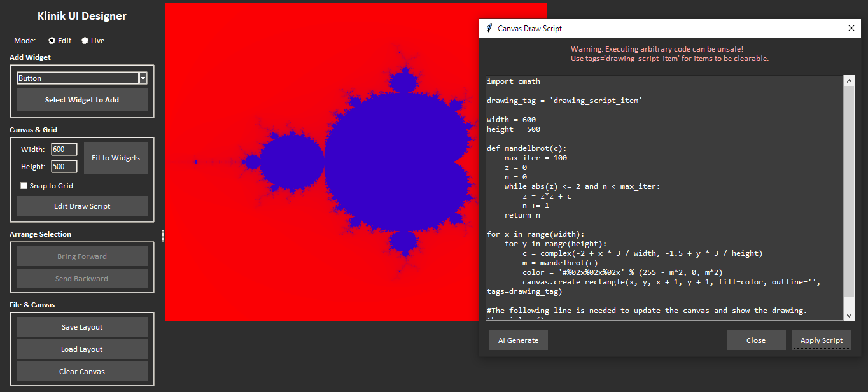868x392 pixels.
Task: Click the canvas Width input field
Action: [64, 150]
